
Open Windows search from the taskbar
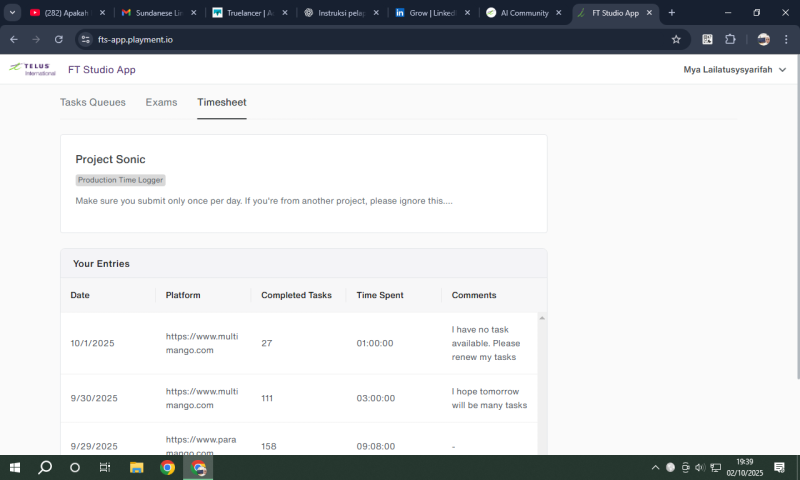pyautogui.click(x=45, y=467)
